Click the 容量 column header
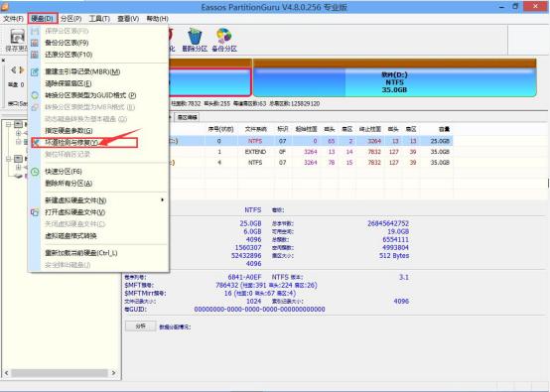 coord(444,129)
